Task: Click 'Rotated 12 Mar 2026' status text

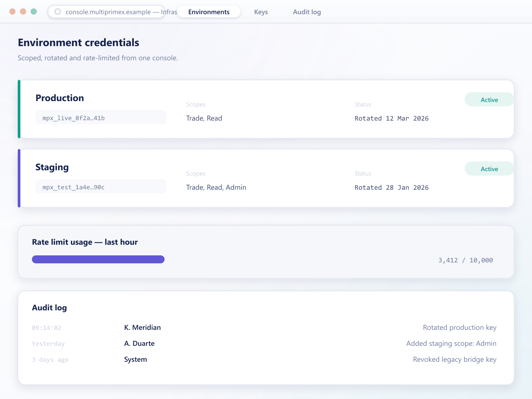Action: click(392, 119)
